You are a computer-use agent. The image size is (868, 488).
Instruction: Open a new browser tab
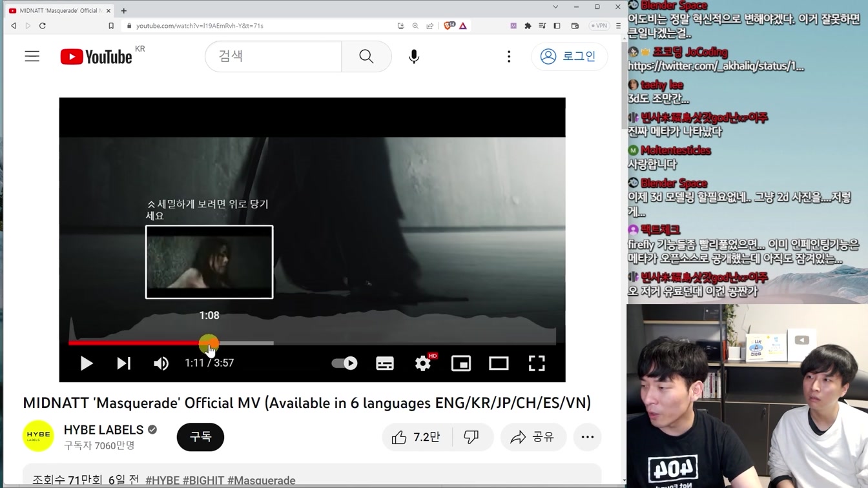point(123,10)
